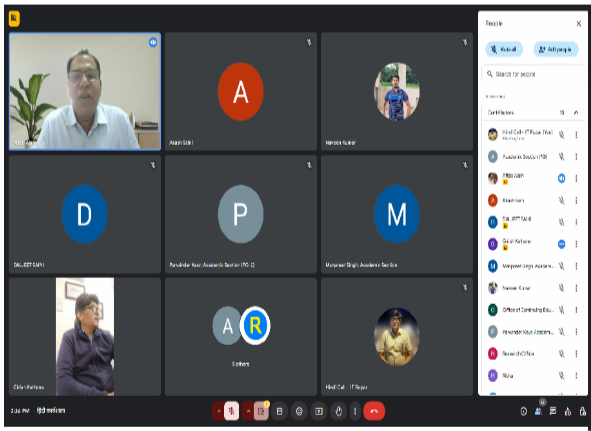The image size is (591, 431).
Task: Collapse the Contributors list chevron
Action: pyautogui.click(x=576, y=112)
